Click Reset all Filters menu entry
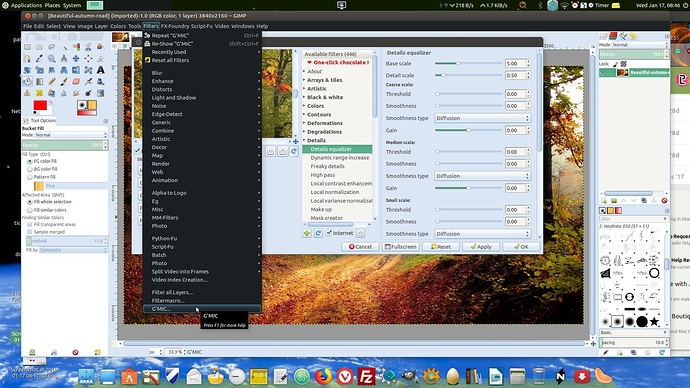 pyautogui.click(x=202, y=60)
